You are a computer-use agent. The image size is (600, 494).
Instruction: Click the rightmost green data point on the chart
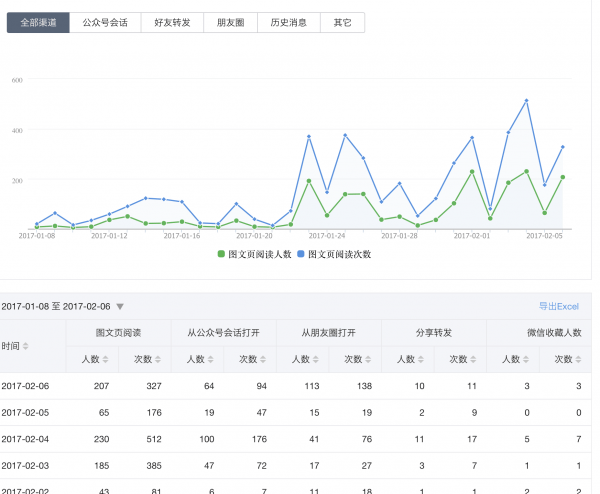(x=563, y=177)
